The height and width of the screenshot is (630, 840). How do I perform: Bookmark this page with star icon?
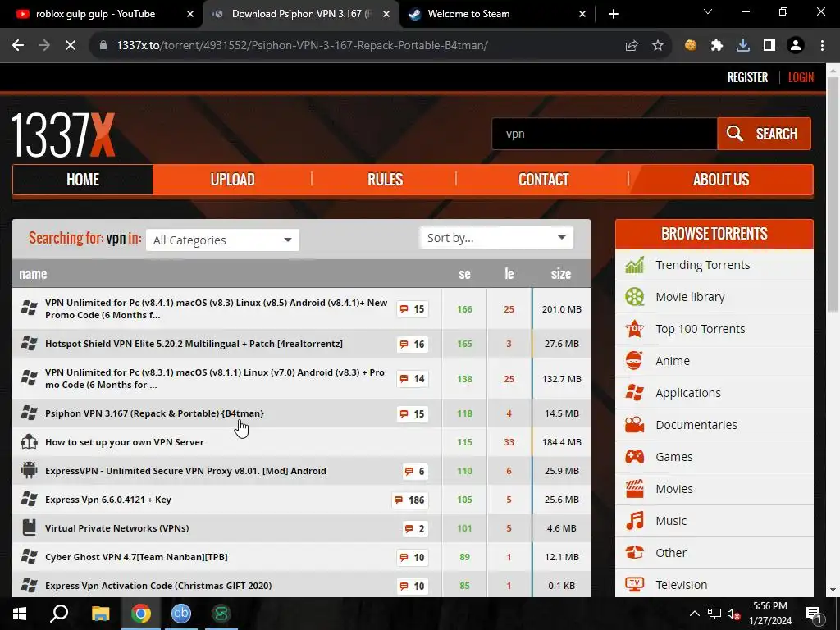point(658,46)
